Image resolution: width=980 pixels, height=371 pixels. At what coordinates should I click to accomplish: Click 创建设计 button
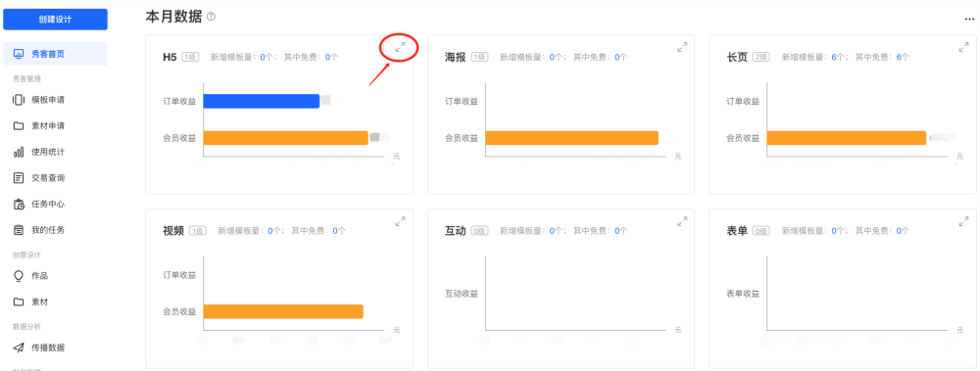tap(55, 20)
